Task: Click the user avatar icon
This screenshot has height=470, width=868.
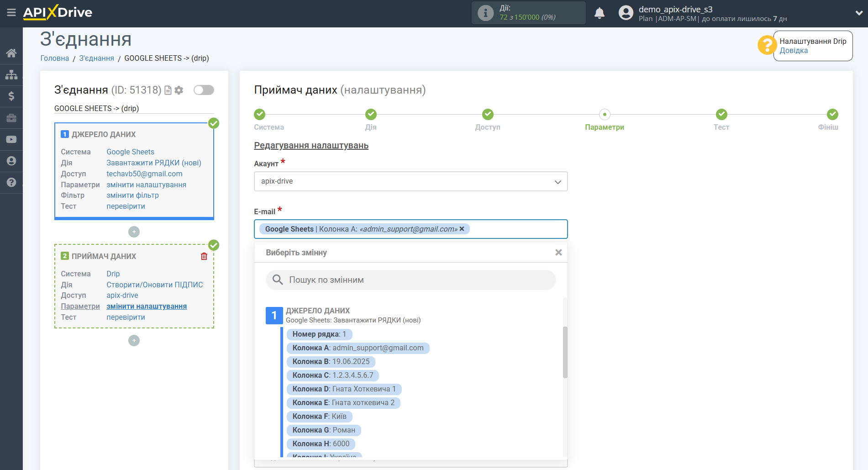Action: pos(626,13)
